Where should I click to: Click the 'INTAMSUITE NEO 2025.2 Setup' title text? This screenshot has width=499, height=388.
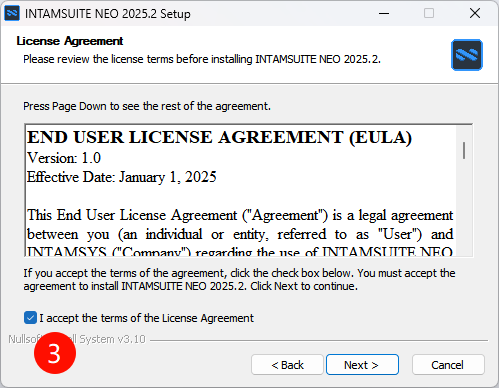pos(108,14)
